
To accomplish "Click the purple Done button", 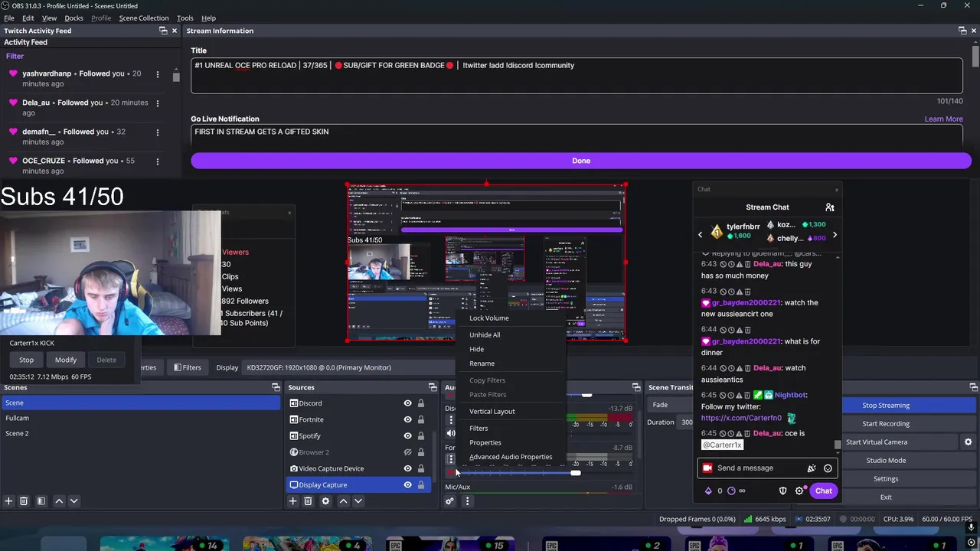I will tap(581, 161).
